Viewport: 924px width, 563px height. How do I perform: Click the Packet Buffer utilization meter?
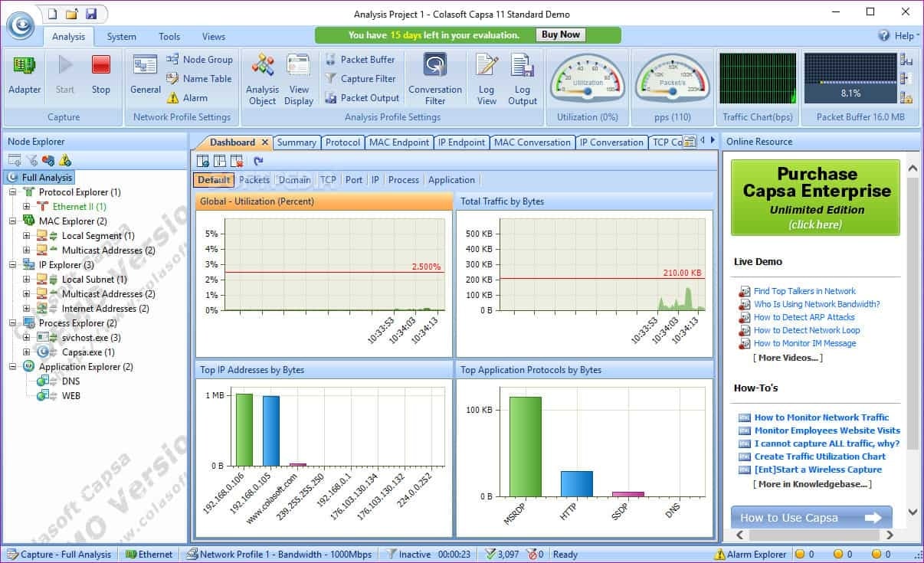850,77
